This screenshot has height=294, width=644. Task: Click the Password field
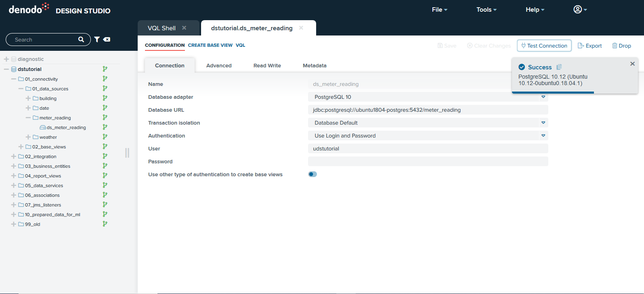tap(428, 161)
